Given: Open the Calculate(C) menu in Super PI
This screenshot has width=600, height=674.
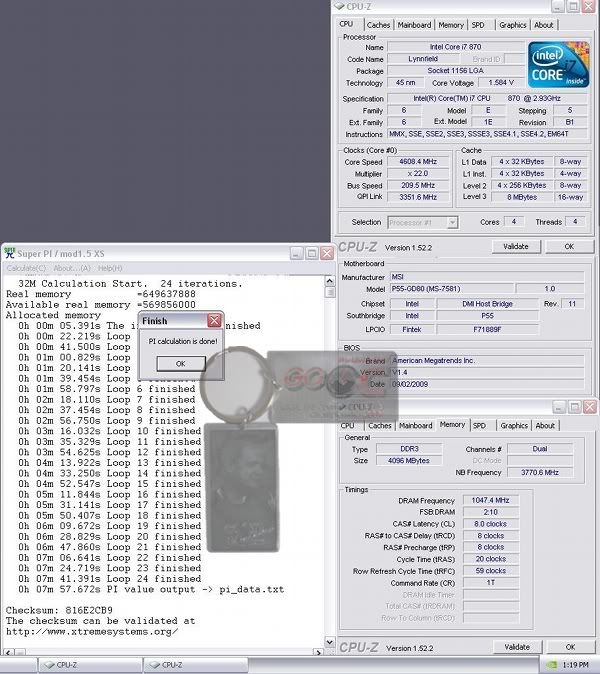Looking at the screenshot, I should 26,268.
